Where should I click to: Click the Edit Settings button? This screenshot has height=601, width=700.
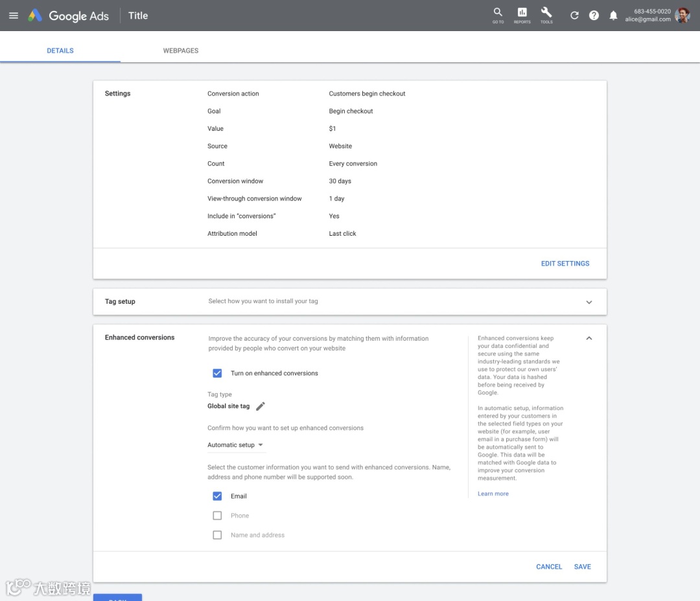coord(565,264)
